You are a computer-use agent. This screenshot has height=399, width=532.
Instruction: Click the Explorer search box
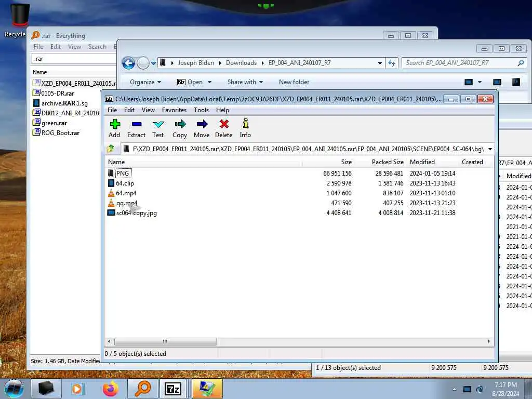(x=463, y=63)
